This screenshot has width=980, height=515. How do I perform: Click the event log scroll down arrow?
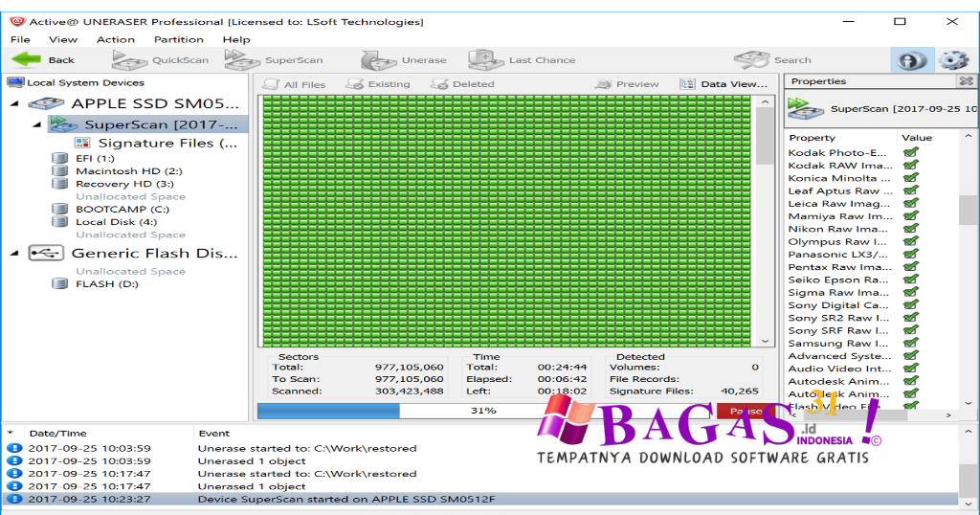[969, 504]
